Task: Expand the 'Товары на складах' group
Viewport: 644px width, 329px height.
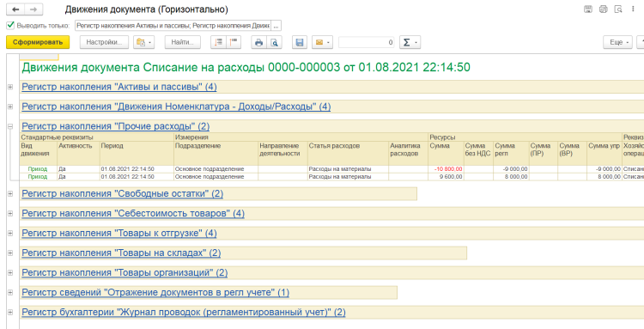Action: (10, 253)
